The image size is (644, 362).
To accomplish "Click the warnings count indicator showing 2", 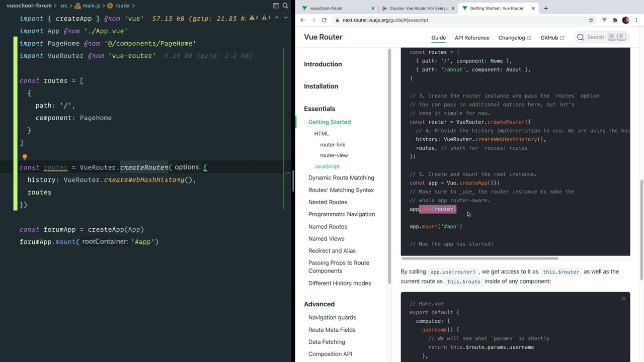I will coord(254,18).
